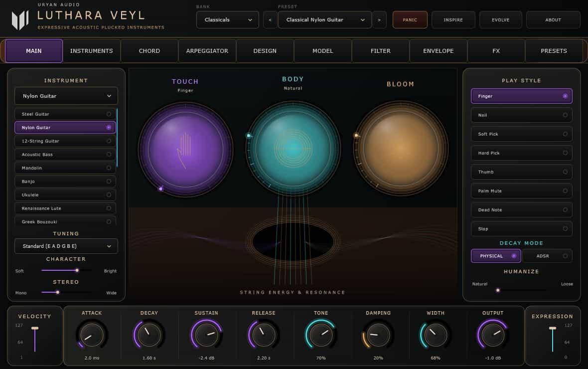The image size is (588, 369).
Task: Open the Design tab
Action: [x=265, y=51]
